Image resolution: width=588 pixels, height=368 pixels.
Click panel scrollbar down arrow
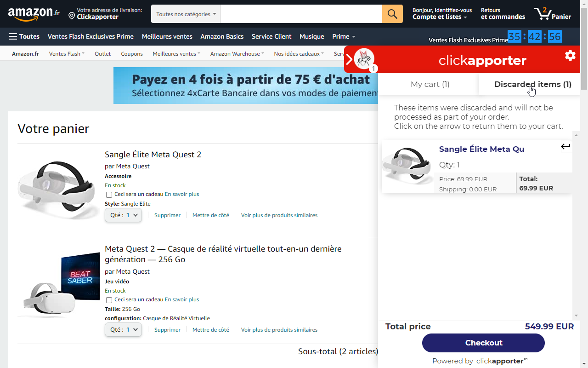point(577,316)
